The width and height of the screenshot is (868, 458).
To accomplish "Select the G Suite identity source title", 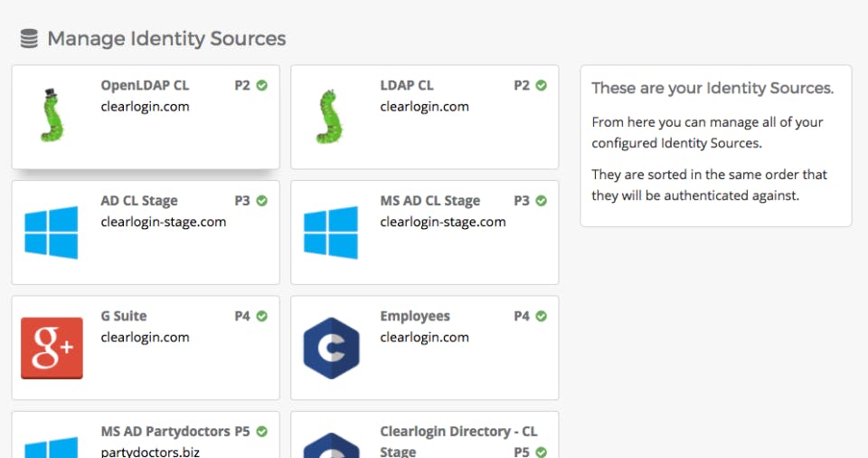I will click(x=124, y=316).
